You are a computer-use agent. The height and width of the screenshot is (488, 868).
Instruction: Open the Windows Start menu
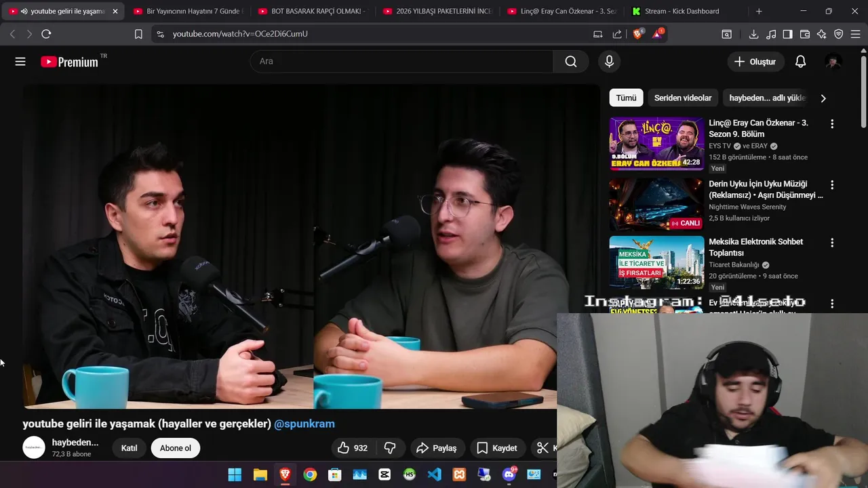235,474
